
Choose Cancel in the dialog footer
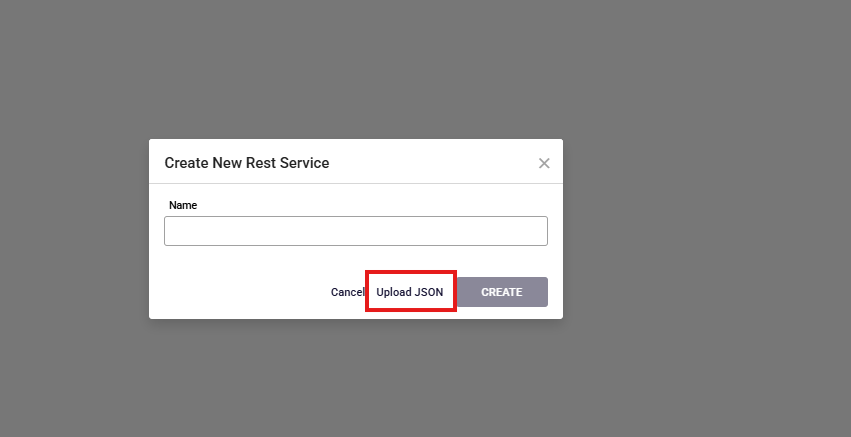[x=347, y=292]
